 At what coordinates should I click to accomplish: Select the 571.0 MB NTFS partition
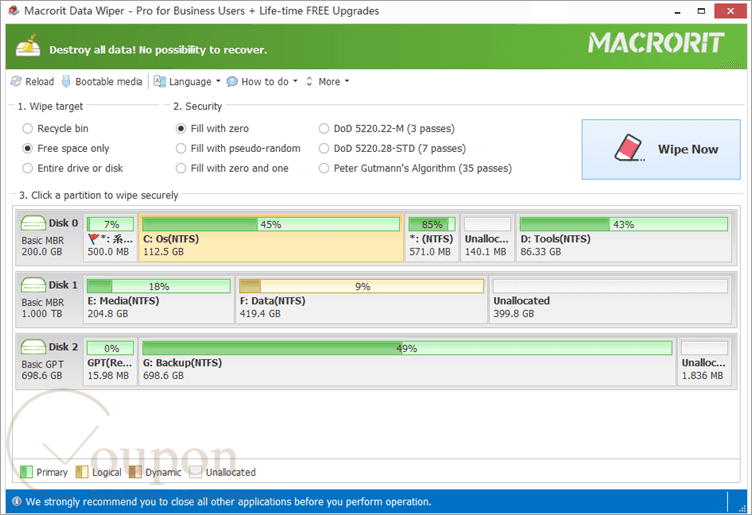tap(432, 238)
